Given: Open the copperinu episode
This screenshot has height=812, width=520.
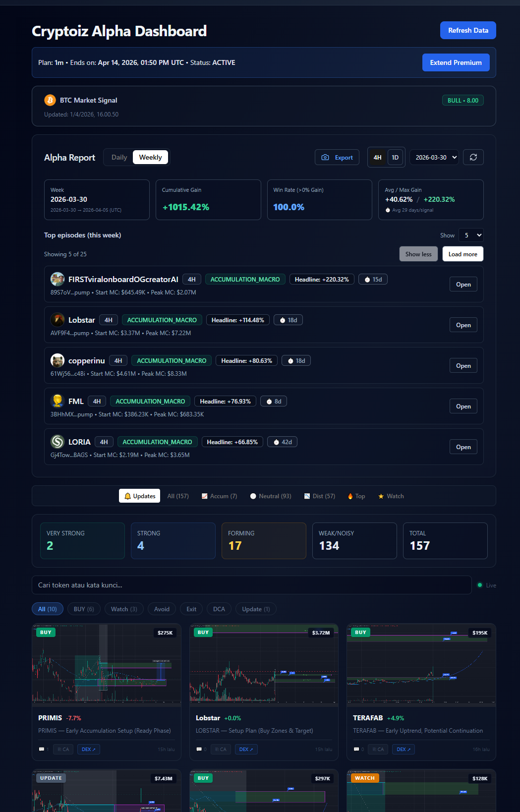Looking at the screenshot, I should [463, 365].
